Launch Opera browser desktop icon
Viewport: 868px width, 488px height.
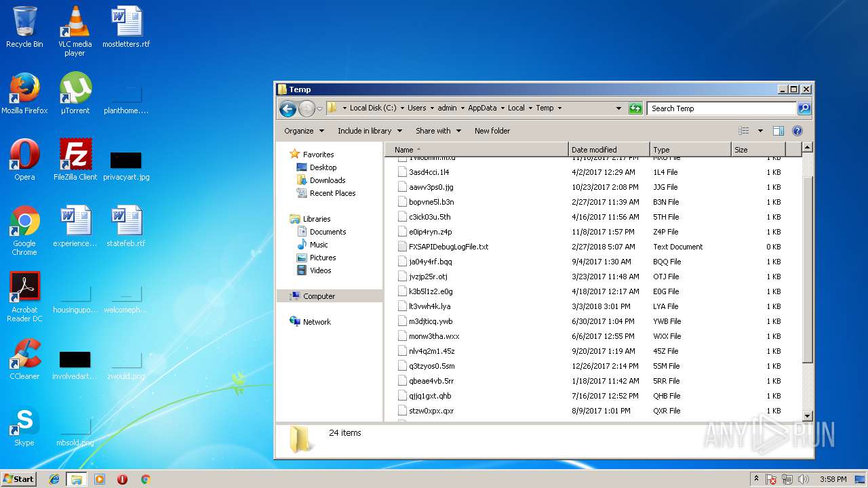pyautogui.click(x=24, y=160)
